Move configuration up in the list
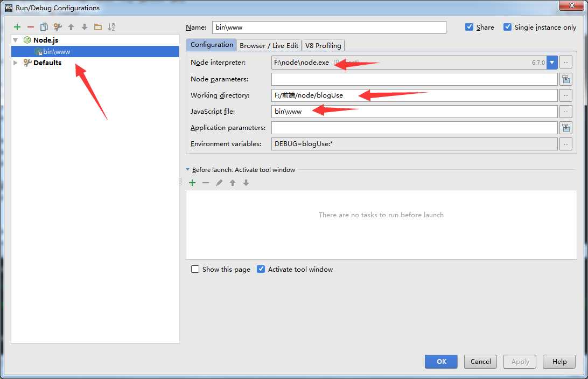Screen dimensions: 588x379 click(x=71, y=27)
